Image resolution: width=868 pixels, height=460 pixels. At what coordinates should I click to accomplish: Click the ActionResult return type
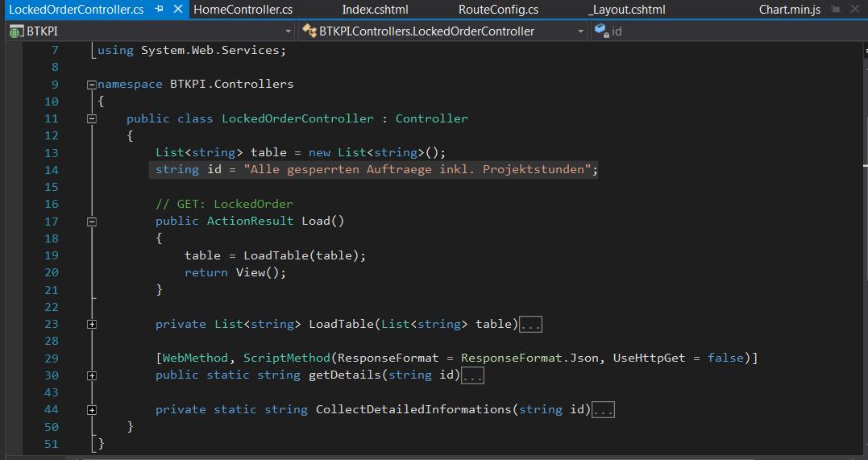coord(250,221)
